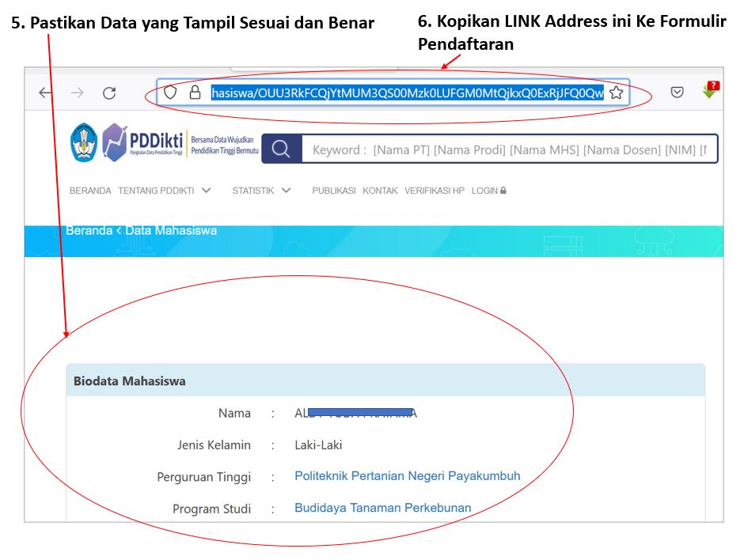Reload the page with the refresh icon
744x560 pixels.
pos(109,93)
